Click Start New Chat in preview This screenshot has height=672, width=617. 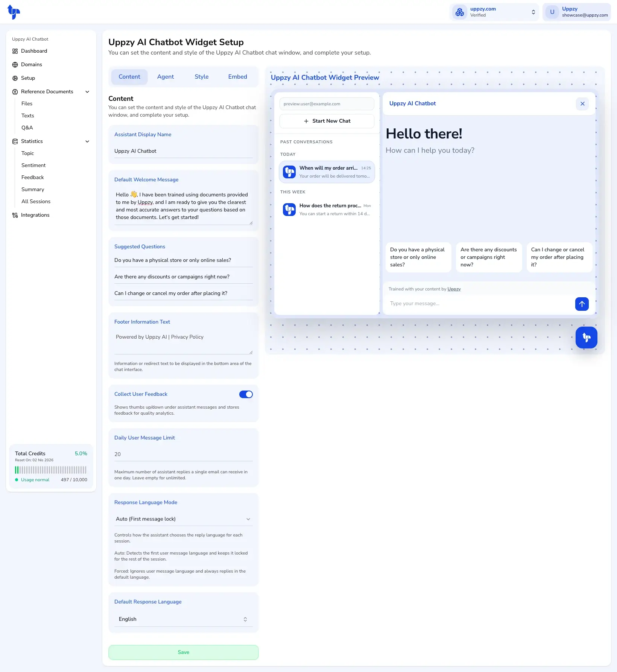click(x=327, y=121)
